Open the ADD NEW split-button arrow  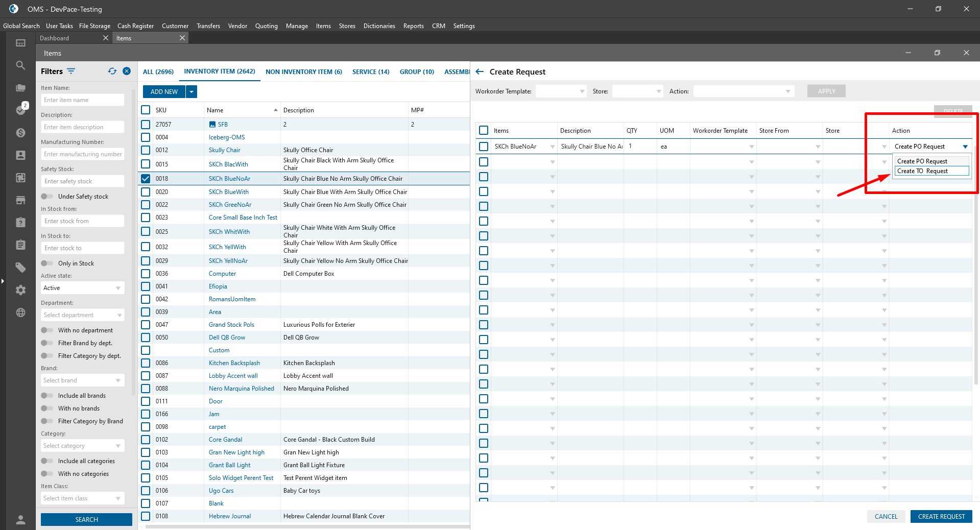192,92
